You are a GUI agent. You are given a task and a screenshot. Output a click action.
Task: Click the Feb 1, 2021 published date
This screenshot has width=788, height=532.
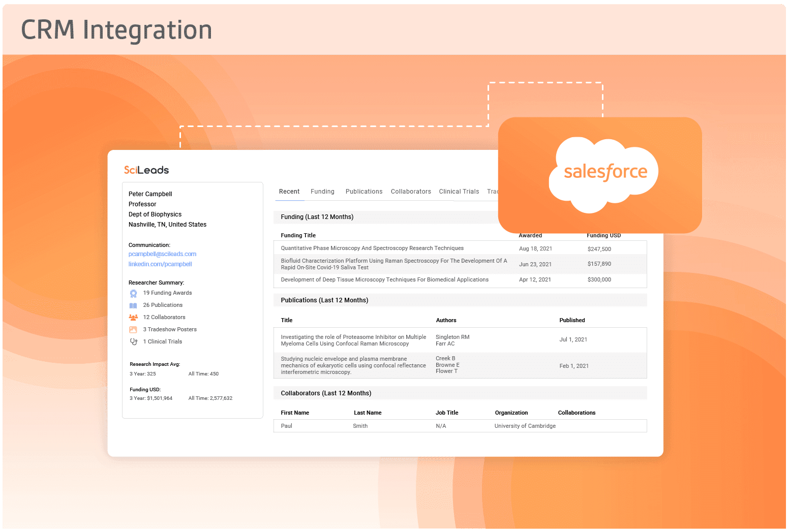[x=574, y=366]
